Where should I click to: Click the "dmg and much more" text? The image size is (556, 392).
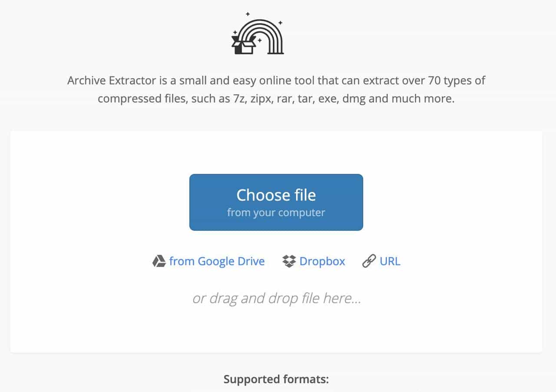[x=398, y=99]
